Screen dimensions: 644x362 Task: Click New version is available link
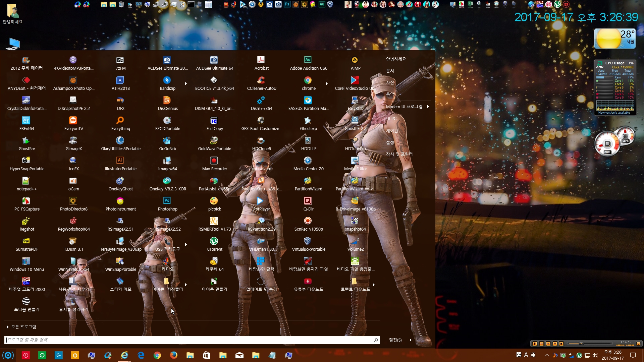pos(614,113)
